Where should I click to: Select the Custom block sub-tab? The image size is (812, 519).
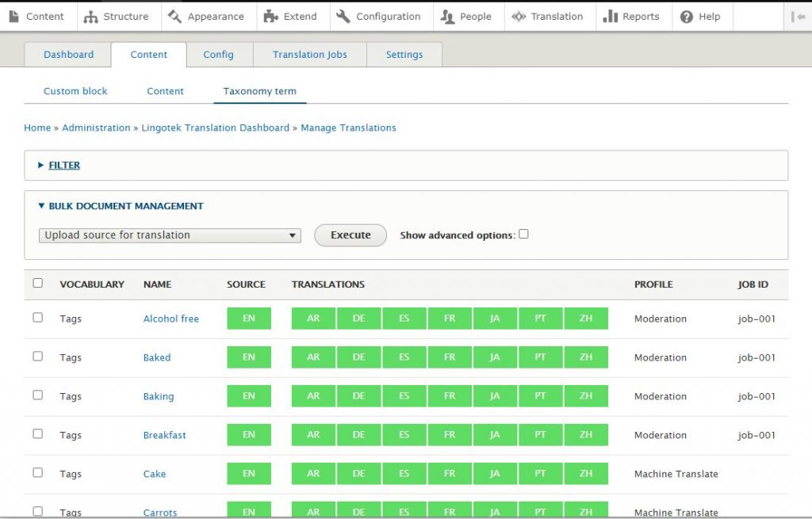click(75, 91)
